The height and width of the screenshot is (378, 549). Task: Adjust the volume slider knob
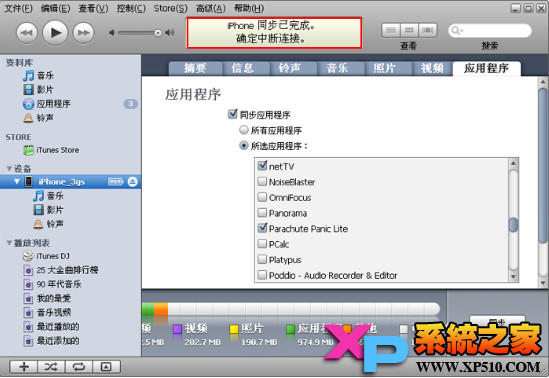(x=158, y=33)
